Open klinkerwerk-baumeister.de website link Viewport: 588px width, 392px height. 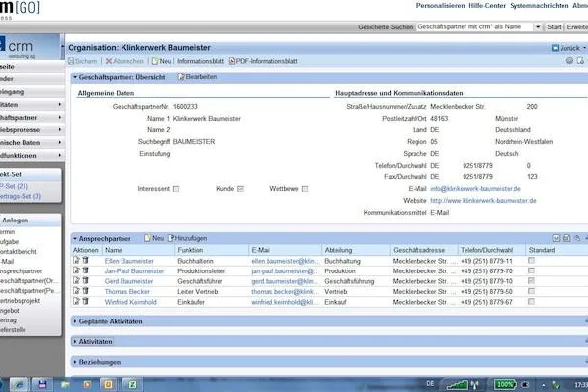pyautogui.click(x=483, y=201)
